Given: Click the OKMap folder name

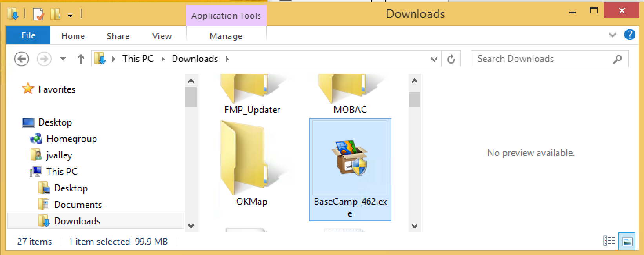Looking at the screenshot, I should tap(252, 202).
